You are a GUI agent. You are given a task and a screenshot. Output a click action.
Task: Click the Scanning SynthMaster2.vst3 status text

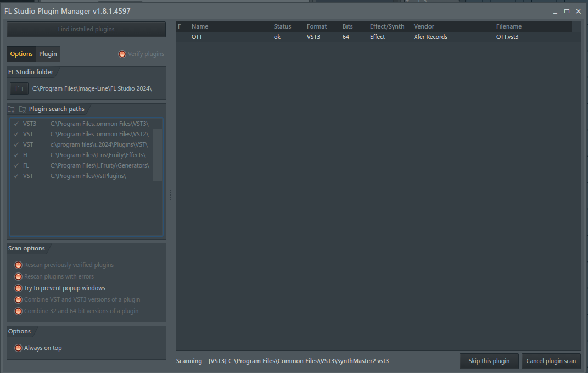tap(282, 361)
